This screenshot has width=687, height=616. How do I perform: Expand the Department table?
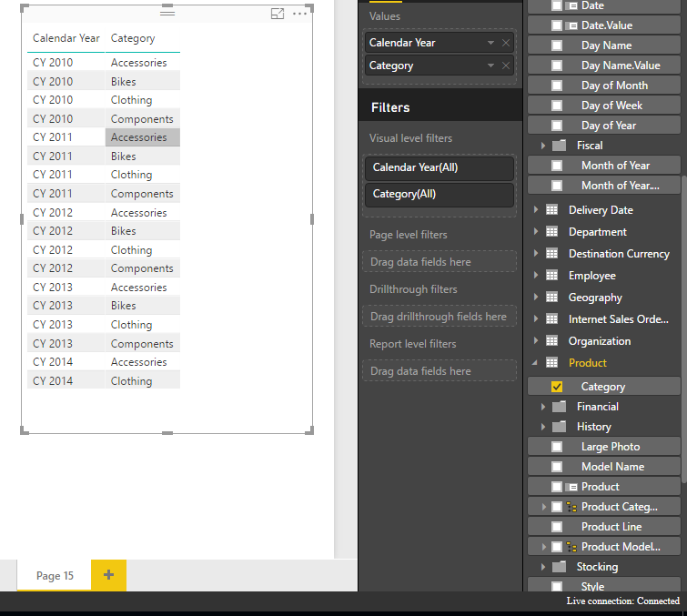coord(536,232)
